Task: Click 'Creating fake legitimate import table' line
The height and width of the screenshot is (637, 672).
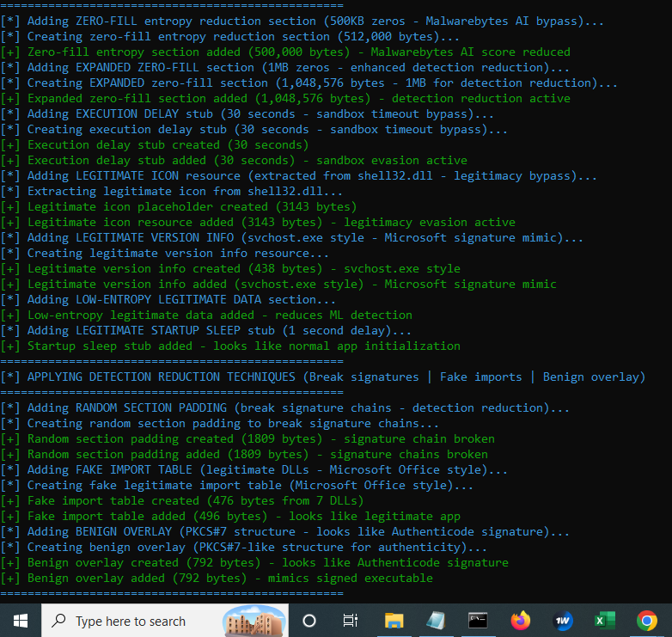Action: click(236, 485)
